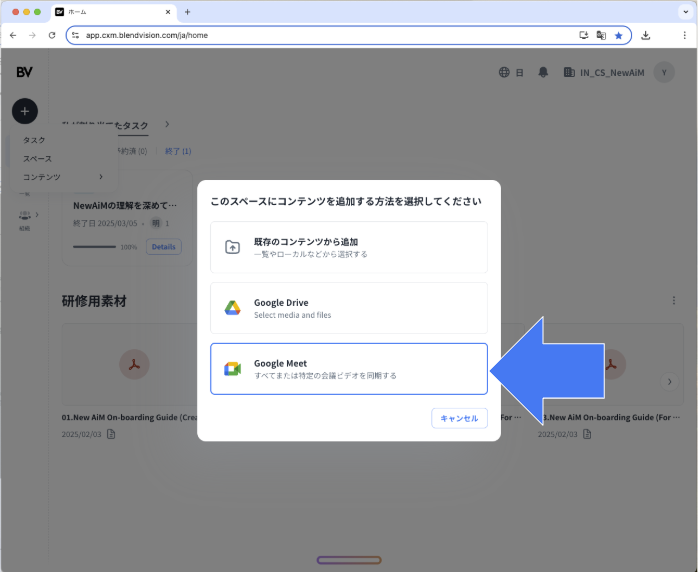Select タスク from create menu
The height and width of the screenshot is (572, 698).
[x=34, y=140]
